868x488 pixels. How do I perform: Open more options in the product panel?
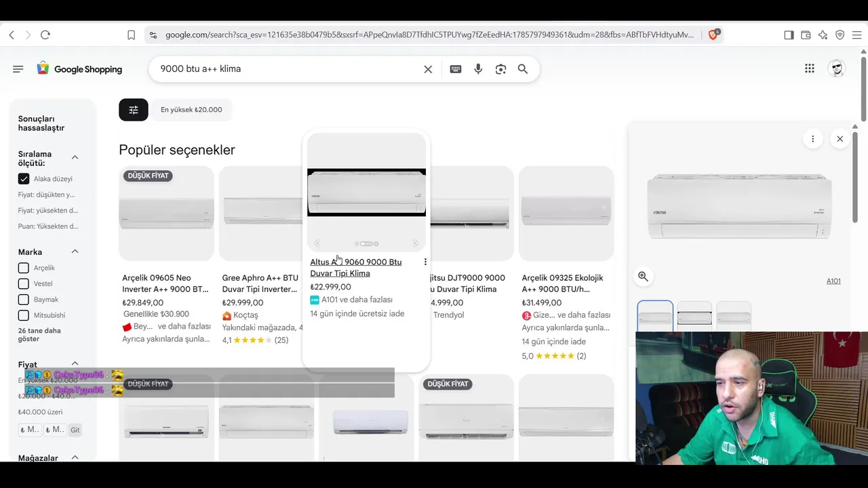pyautogui.click(x=812, y=139)
